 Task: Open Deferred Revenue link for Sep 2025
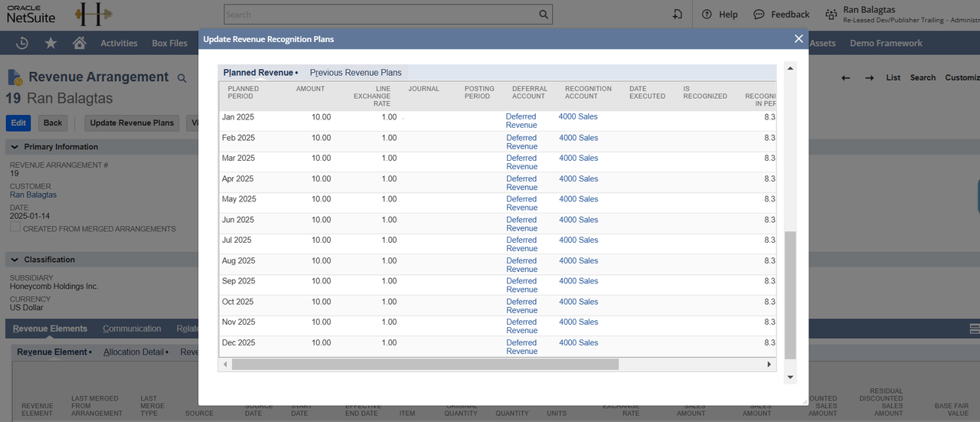click(x=521, y=285)
